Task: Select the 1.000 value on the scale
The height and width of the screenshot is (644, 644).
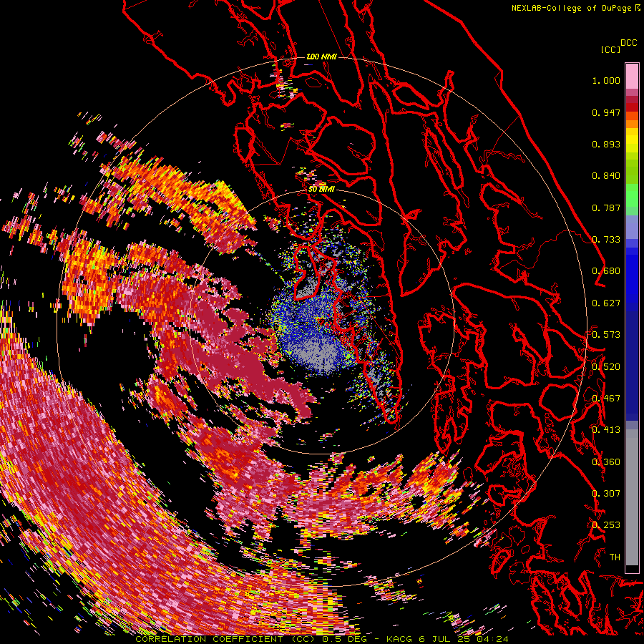Action: pos(606,80)
